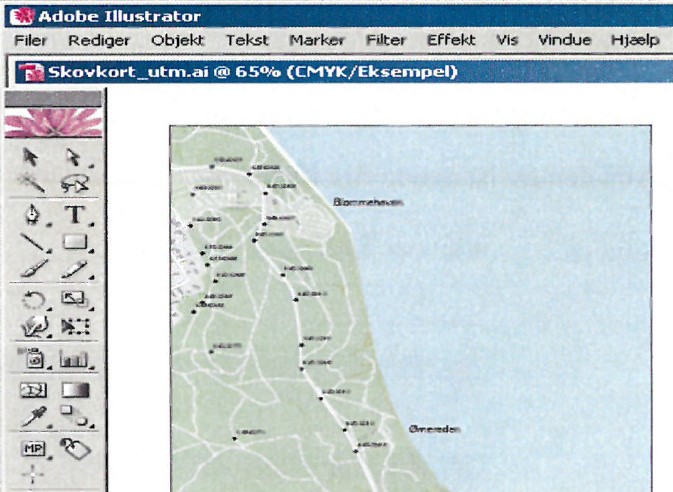Select the Gradient tool
The height and width of the screenshot is (492, 673).
click(x=74, y=390)
